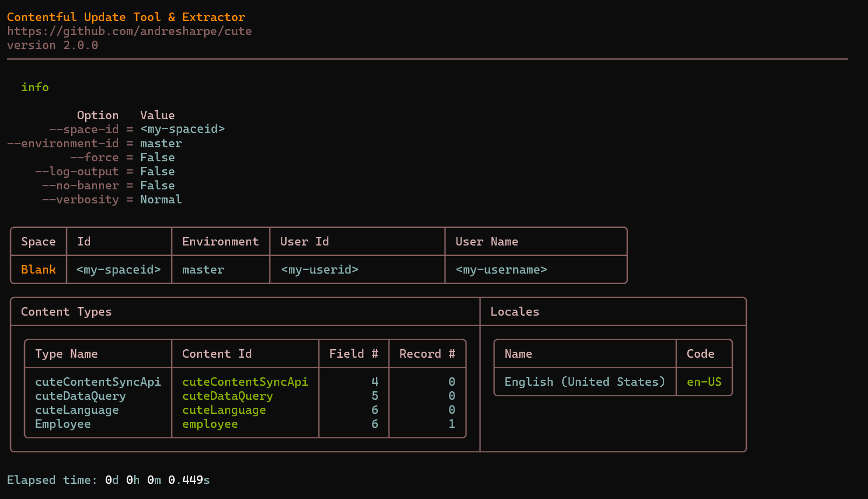The height and width of the screenshot is (499, 868).
Task: Click the 'Value' header in options list
Action: point(157,115)
